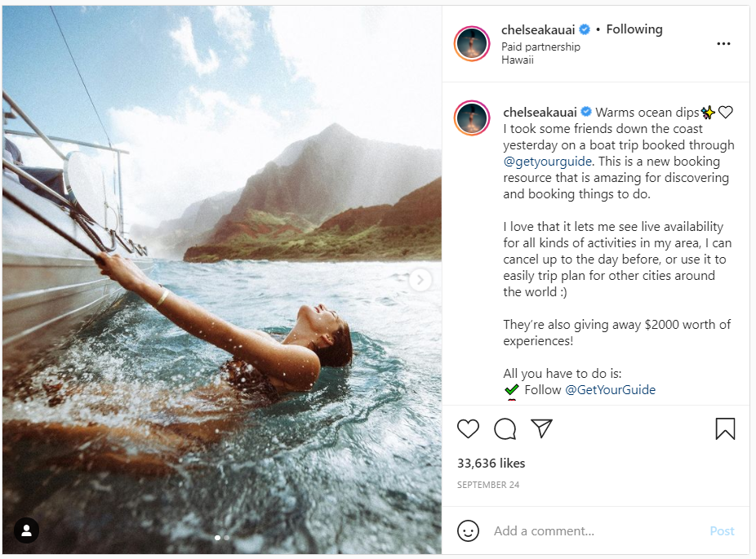Image resolution: width=756 pixels, height=559 pixels.
Task: Open the @GetYourGuide follow instruction link
Action: 610,390
